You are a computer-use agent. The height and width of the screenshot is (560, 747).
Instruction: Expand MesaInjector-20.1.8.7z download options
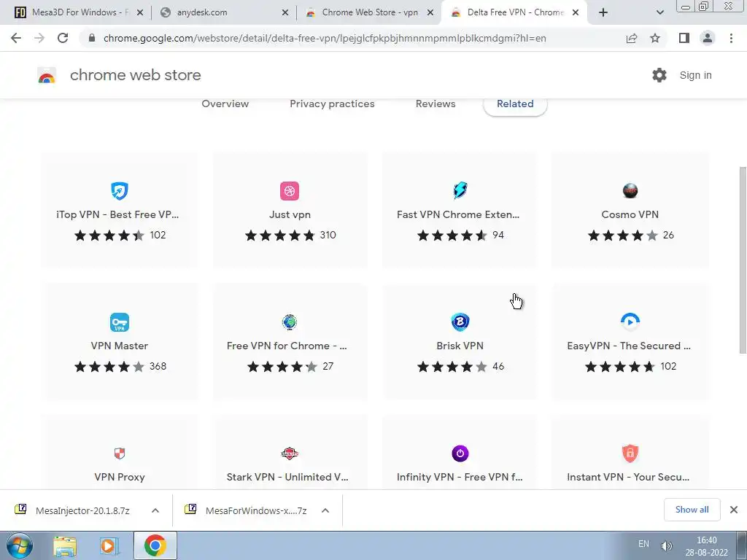click(x=155, y=510)
